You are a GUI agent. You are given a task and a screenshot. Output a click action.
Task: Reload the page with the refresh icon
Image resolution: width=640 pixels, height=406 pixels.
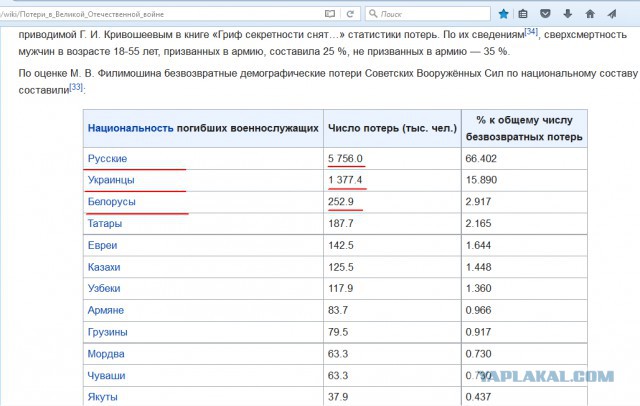(x=350, y=14)
